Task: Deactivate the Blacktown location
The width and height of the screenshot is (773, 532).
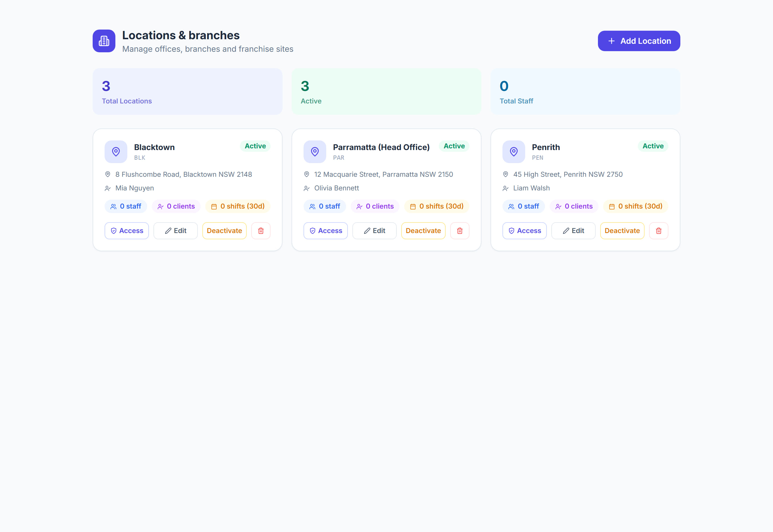Action: [224, 231]
